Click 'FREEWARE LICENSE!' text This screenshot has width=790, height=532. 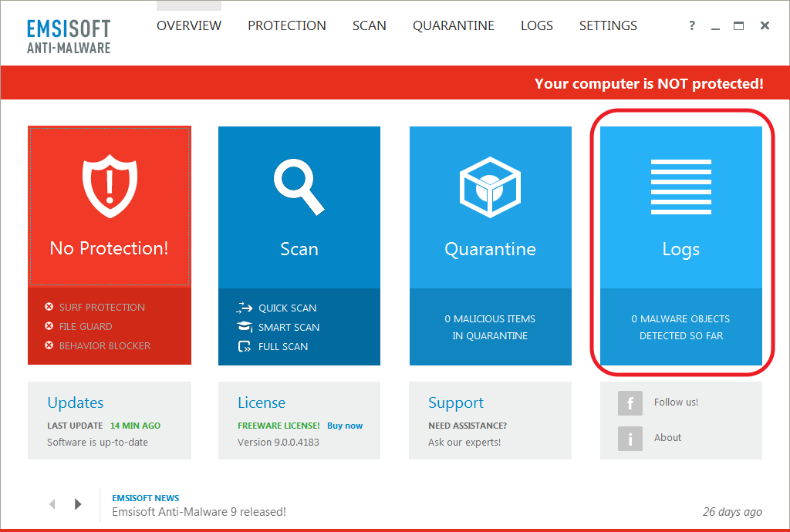(279, 426)
